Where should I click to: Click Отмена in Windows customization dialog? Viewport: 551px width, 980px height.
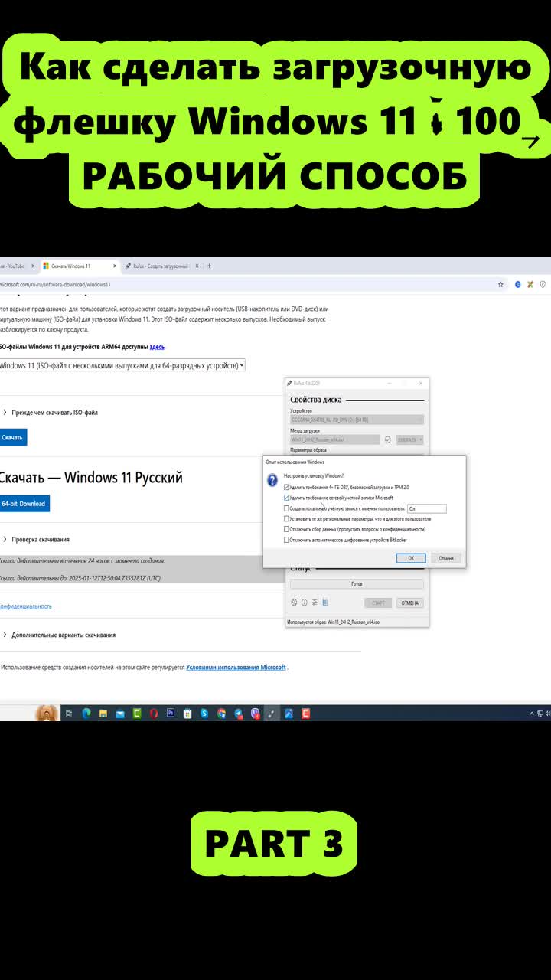click(x=446, y=558)
